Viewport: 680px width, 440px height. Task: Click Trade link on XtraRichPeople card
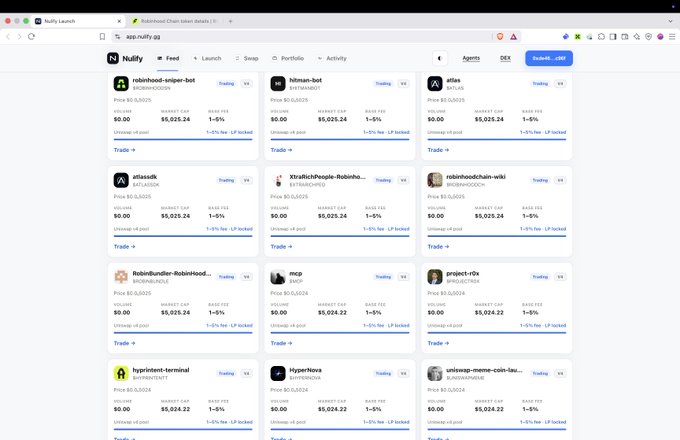281,247
